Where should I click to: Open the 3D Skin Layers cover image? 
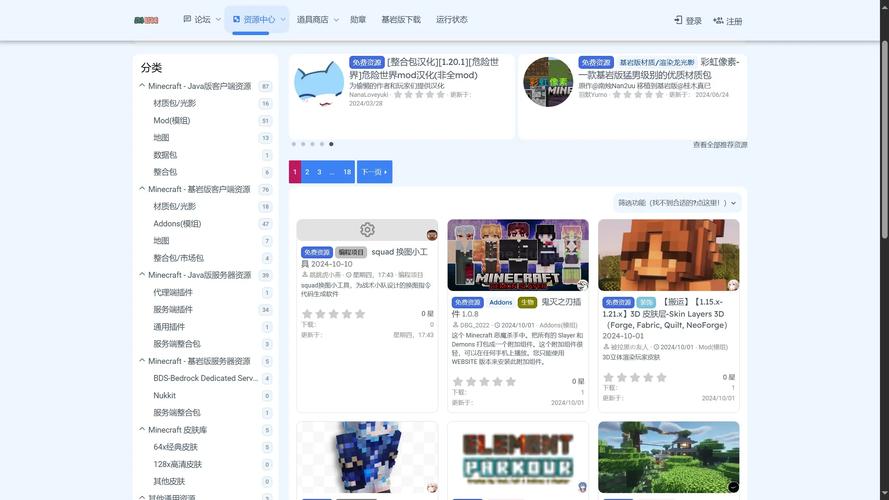click(x=668, y=255)
